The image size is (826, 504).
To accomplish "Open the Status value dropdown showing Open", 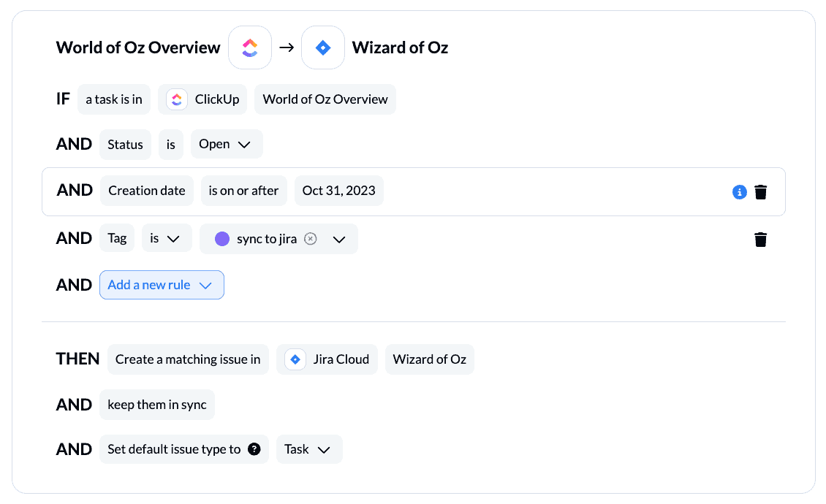I will 227,144.
